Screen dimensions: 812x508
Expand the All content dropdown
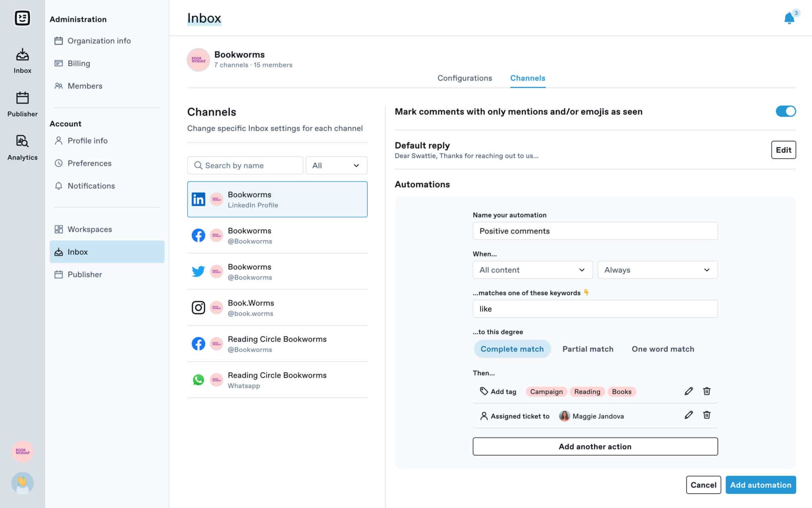click(532, 270)
